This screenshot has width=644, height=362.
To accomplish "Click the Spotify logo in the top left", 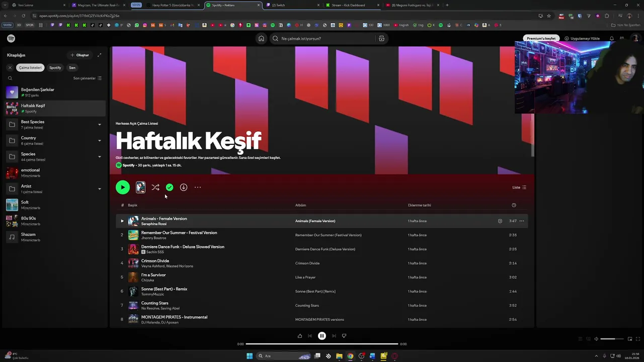I will (11, 39).
